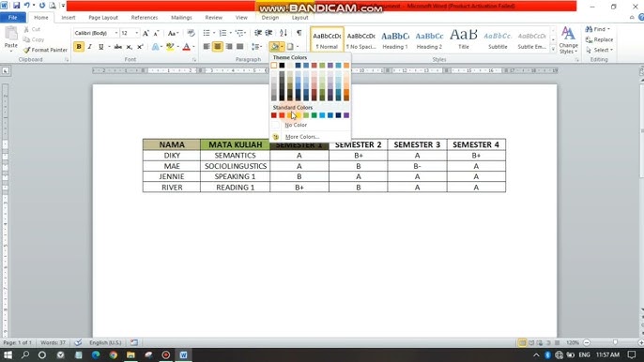The width and height of the screenshot is (644, 362).
Task: Apply strikethrough formatting
Action: (118, 47)
